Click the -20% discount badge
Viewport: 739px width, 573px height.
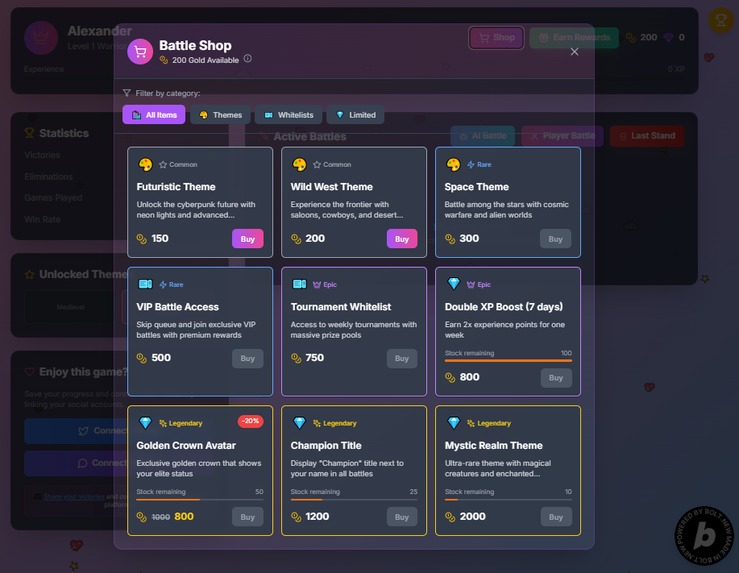tap(250, 421)
